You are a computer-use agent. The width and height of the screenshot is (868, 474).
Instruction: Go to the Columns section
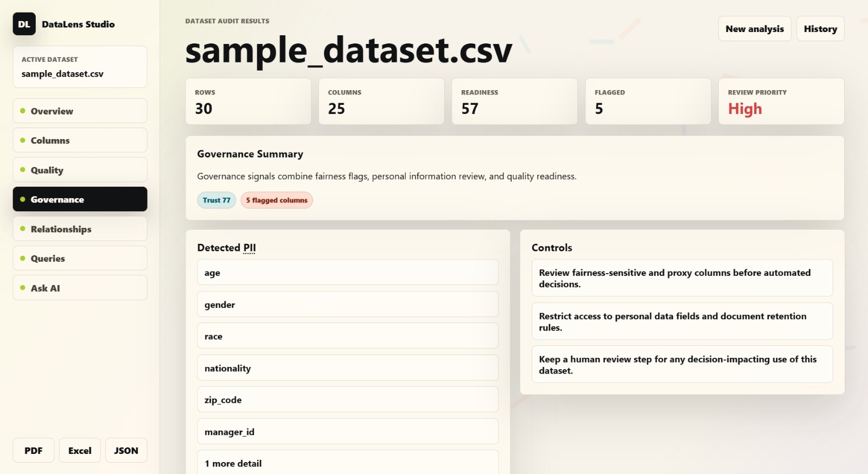[x=80, y=140]
